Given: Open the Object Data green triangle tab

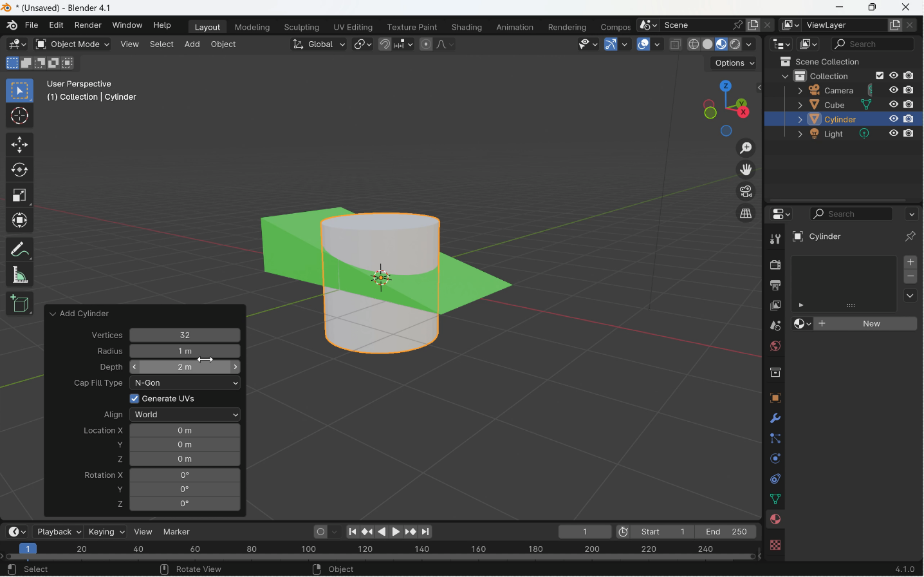Looking at the screenshot, I should [x=775, y=499].
